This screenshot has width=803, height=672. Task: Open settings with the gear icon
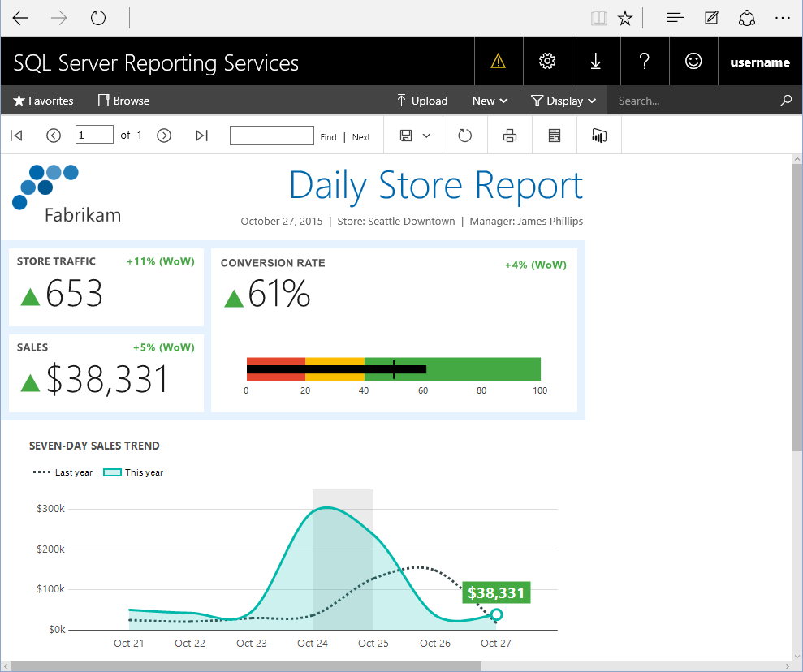[x=547, y=61]
